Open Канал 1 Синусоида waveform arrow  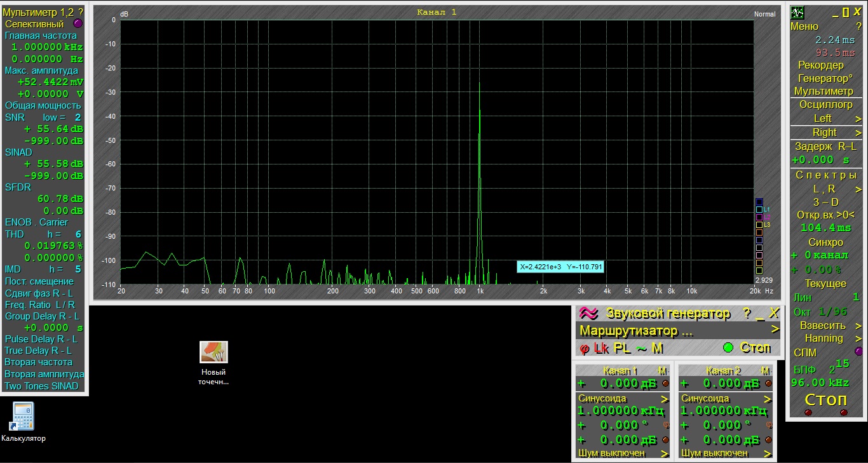(x=665, y=399)
